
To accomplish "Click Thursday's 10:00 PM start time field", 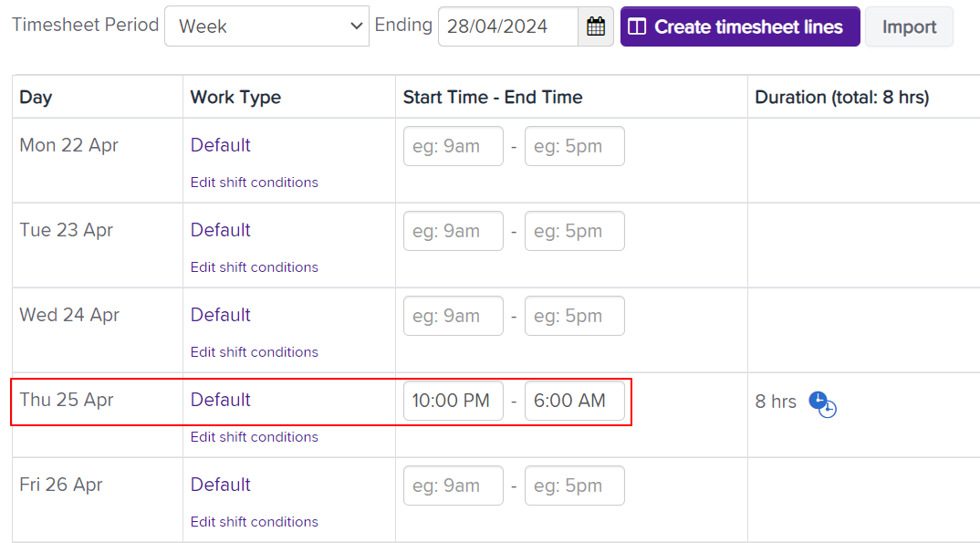I will [453, 401].
